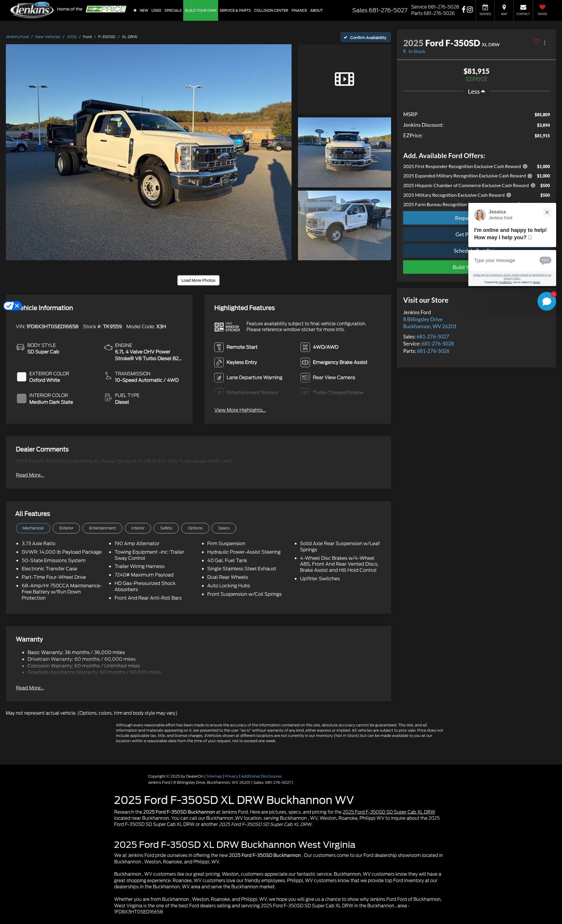
Task: Click info icon for Hispanic Chamber reward
Action: click(x=533, y=185)
